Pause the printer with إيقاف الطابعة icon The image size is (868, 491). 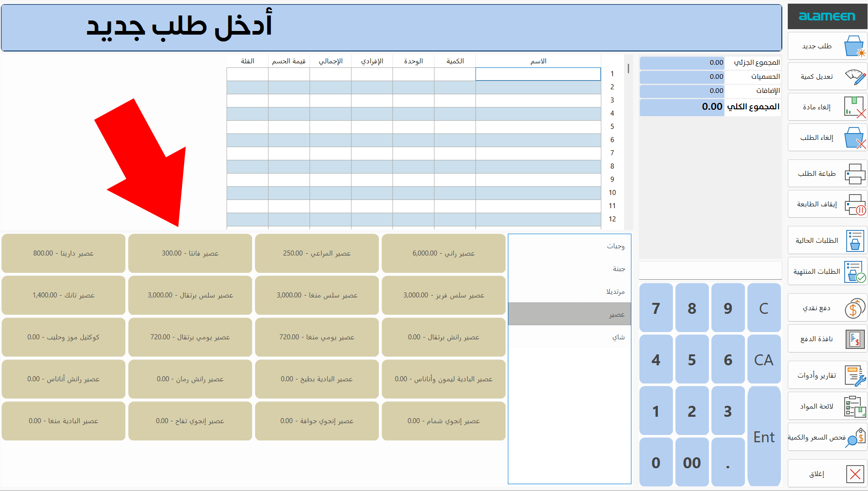[855, 204]
